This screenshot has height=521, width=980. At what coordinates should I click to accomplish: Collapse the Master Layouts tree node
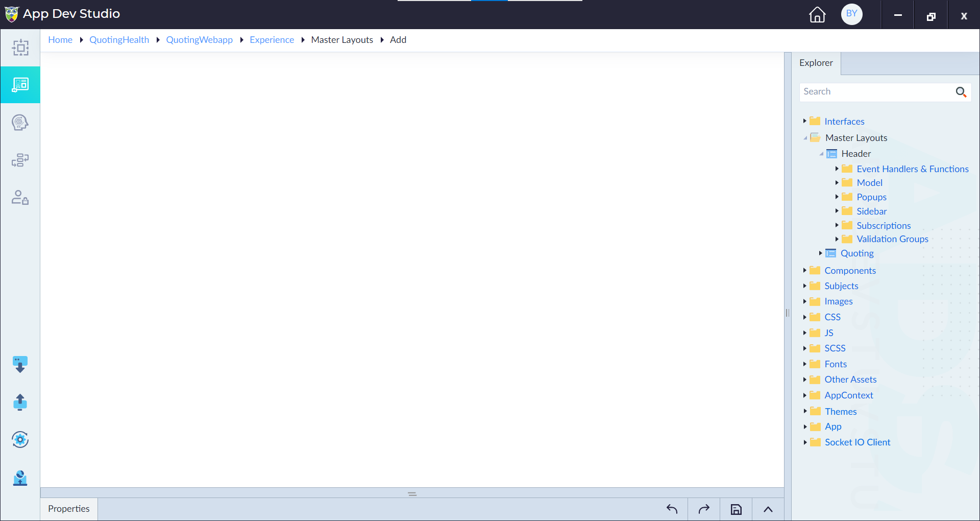[x=805, y=138]
